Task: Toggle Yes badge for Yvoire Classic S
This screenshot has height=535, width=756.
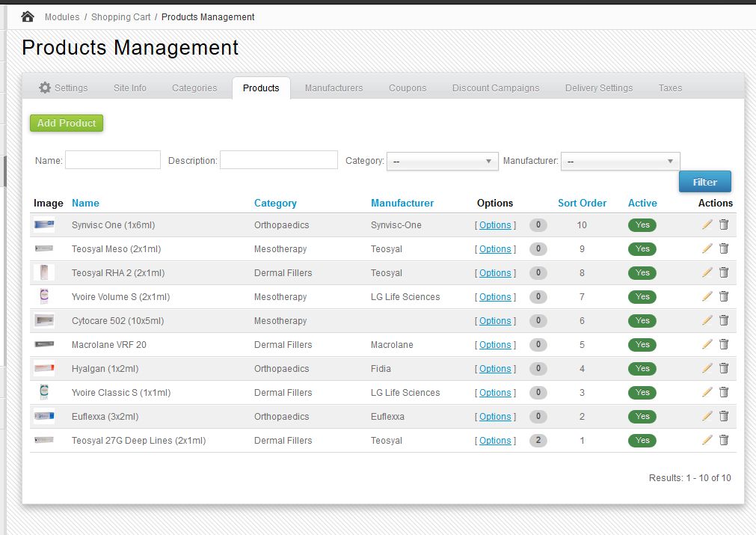Action: (x=642, y=393)
